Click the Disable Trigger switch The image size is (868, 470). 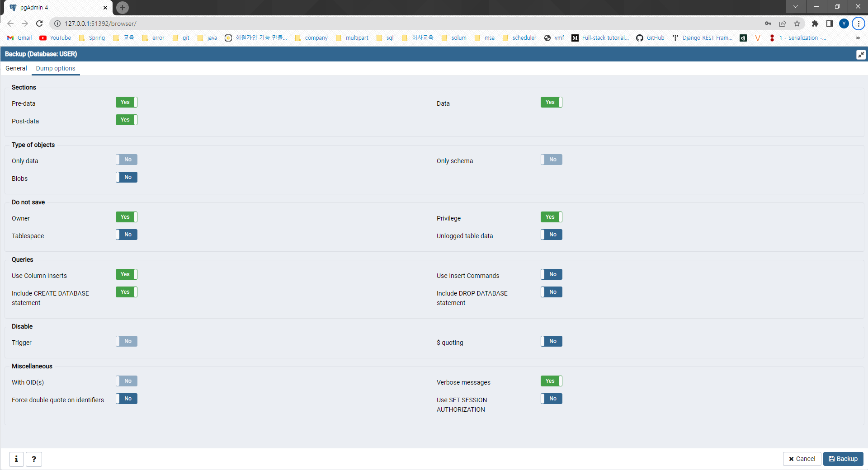pyautogui.click(x=127, y=341)
